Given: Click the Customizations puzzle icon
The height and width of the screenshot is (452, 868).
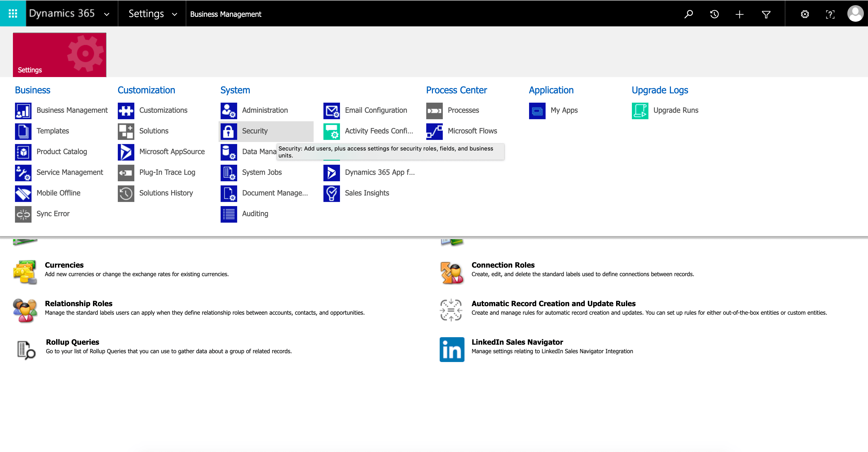Looking at the screenshot, I should pyautogui.click(x=126, y=111).
